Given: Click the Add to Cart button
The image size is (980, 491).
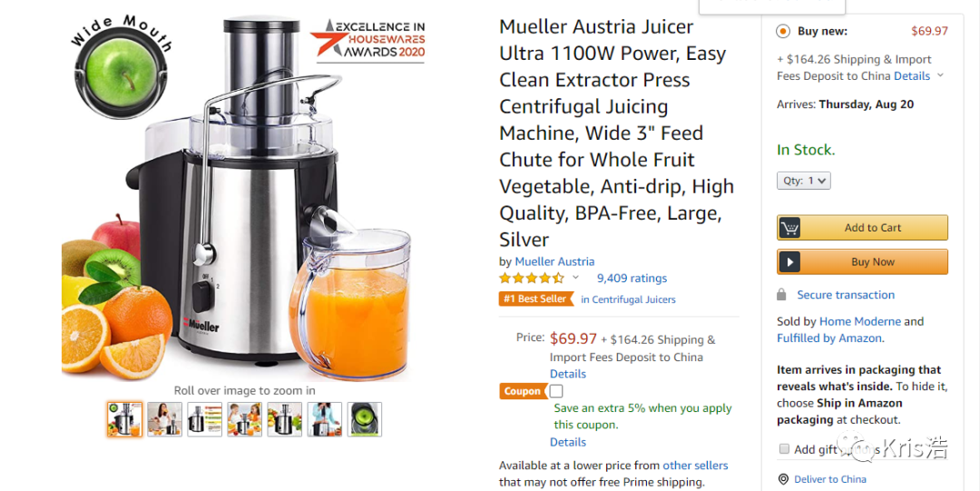Looking at the screenshot, I should pos(863,228).
